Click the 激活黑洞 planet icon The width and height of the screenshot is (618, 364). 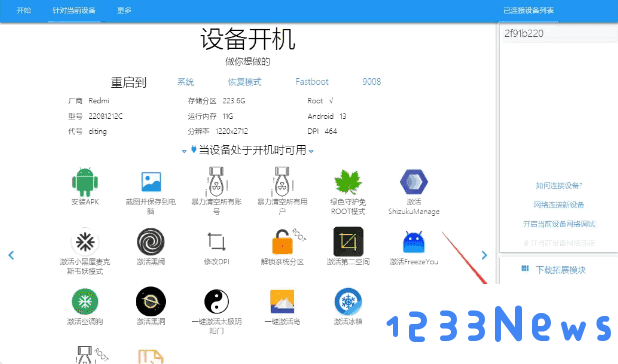tap(151, 302)
